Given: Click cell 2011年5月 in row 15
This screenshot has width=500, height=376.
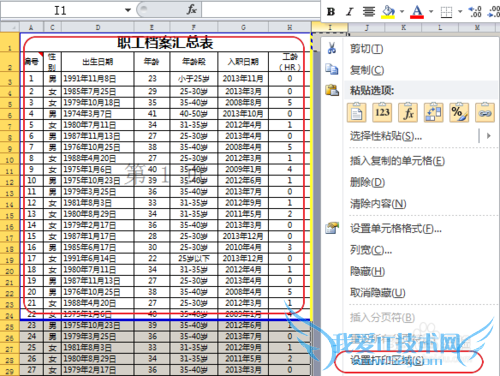Looking at the screenshot, I should click(243, 214).
